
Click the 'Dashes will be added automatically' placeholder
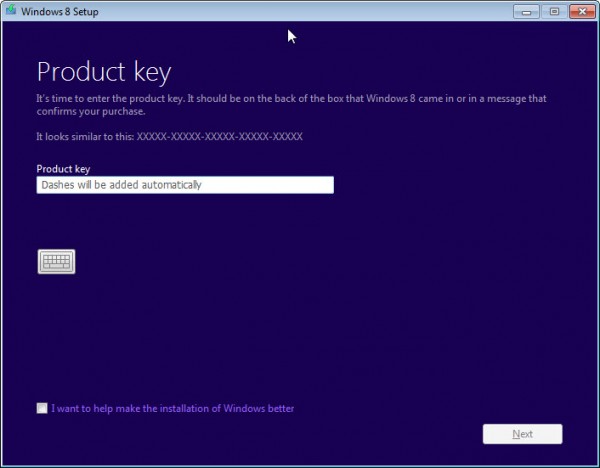coord(121,185)
